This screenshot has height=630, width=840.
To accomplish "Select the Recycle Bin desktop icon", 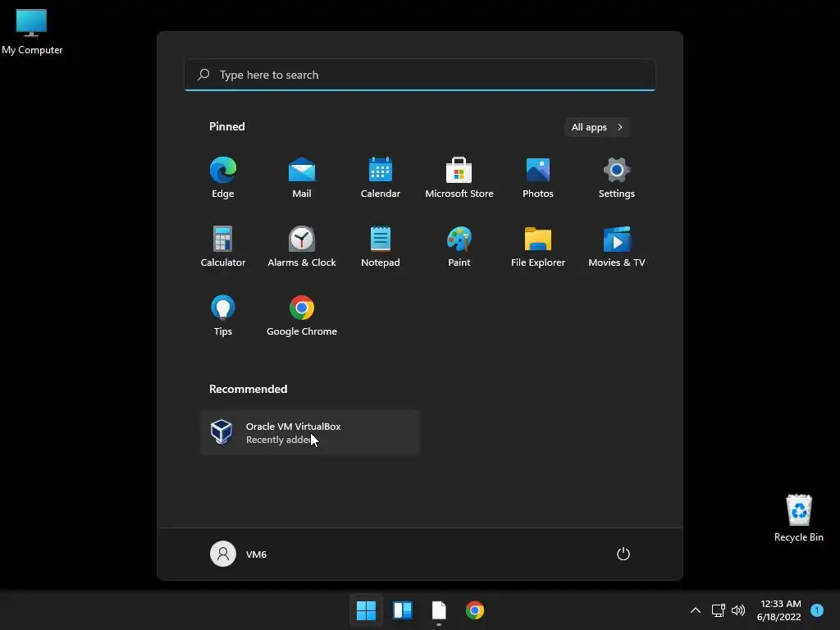I will click(799, 518).
